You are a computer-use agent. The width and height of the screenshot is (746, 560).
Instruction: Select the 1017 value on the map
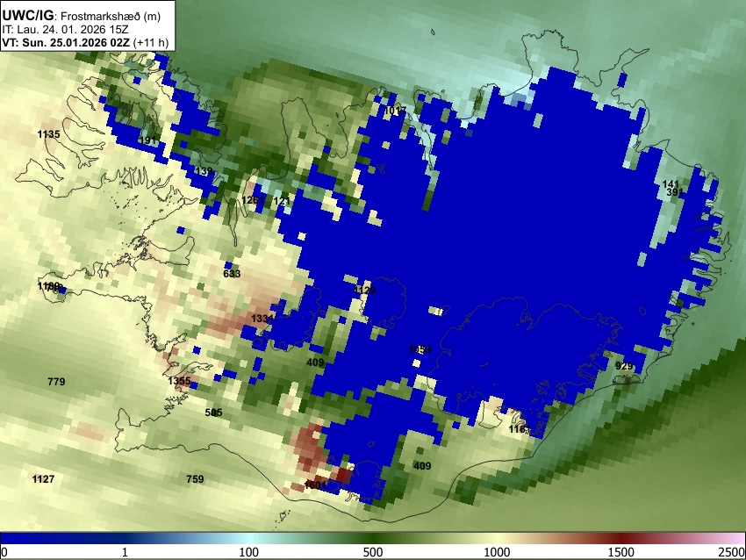[395, 111]
